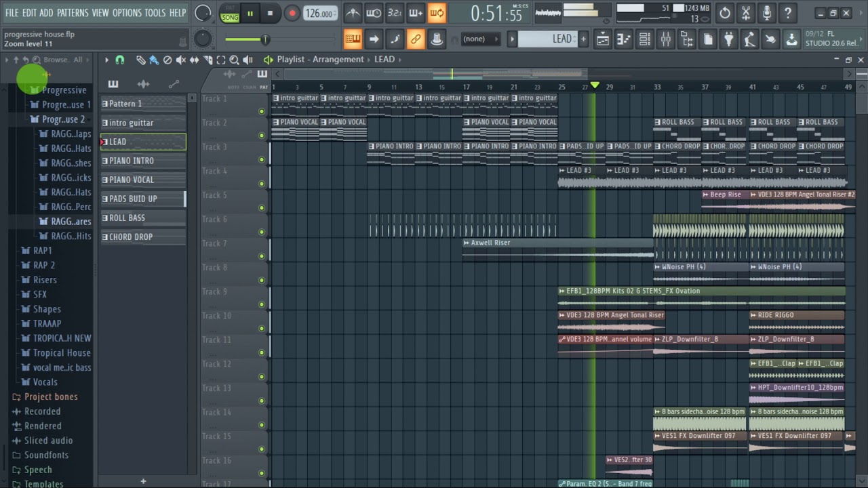Add a new pattern with plus button
Image resolution: width=868 pixels, height=488 pixels.
143,481
